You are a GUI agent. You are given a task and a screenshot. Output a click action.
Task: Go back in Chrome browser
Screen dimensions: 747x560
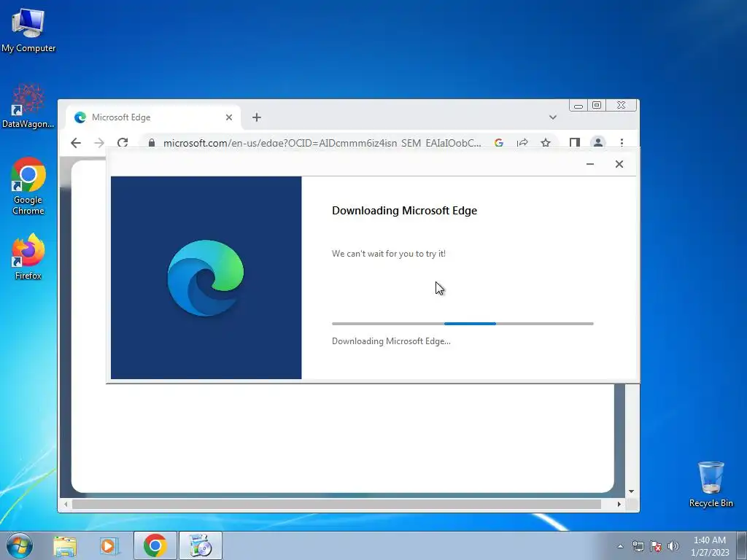pyautogui.click(x=76, y=143)
